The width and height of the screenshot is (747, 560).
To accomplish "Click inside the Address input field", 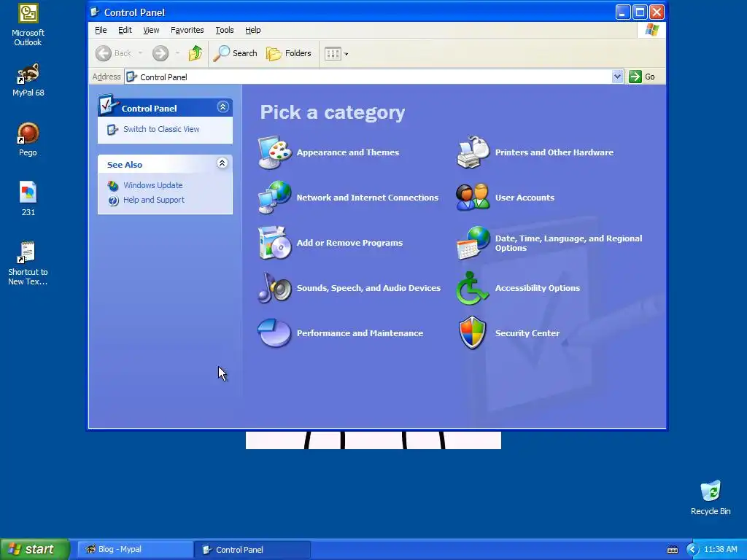I will click(368, 77).
